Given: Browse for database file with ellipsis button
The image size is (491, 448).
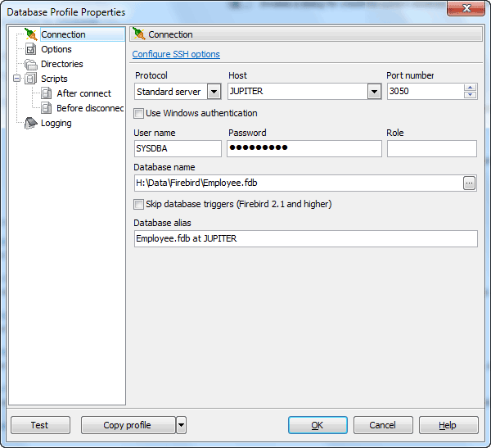Looking at the screenshot, I should coord(469,183).
